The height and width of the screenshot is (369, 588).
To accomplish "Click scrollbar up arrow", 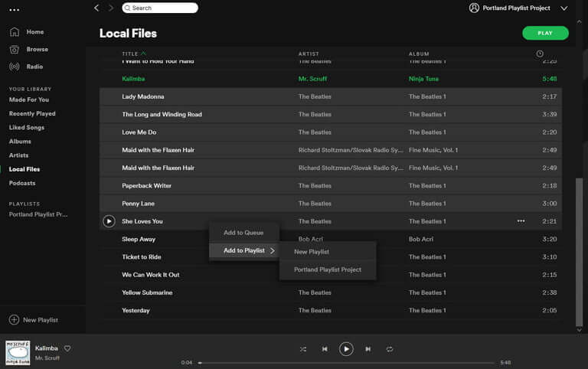I will [x=580, y=21].
